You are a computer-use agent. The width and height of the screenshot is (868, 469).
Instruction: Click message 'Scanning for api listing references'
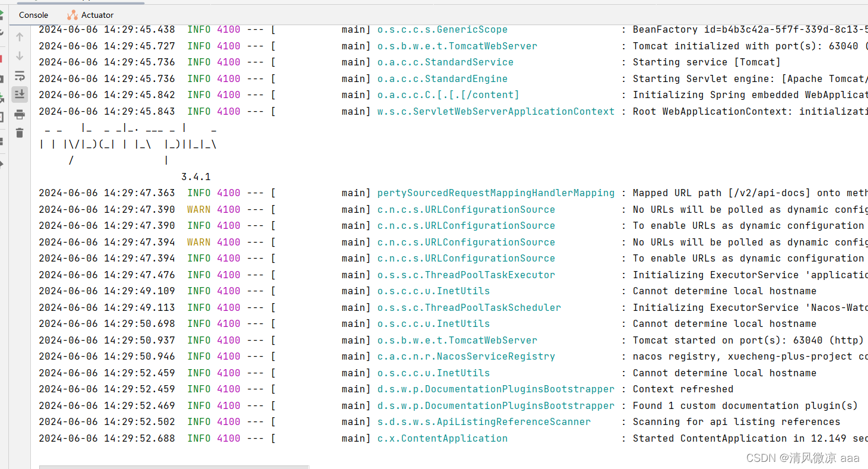coord(737,422)
